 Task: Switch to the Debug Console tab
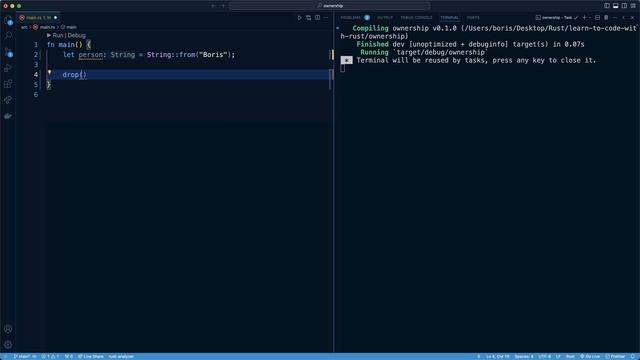416,18
